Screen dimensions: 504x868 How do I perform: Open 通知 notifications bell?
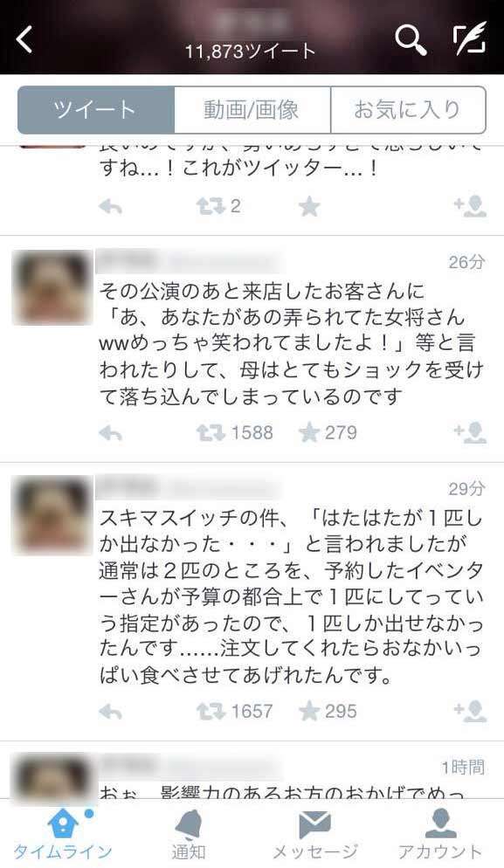click(189, 834)
